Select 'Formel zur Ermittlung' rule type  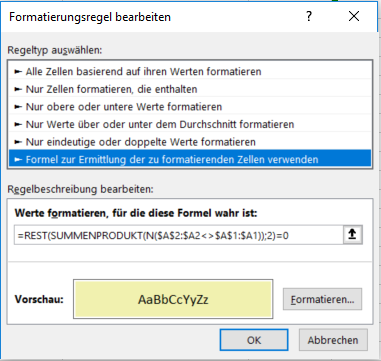click(190, 159)
